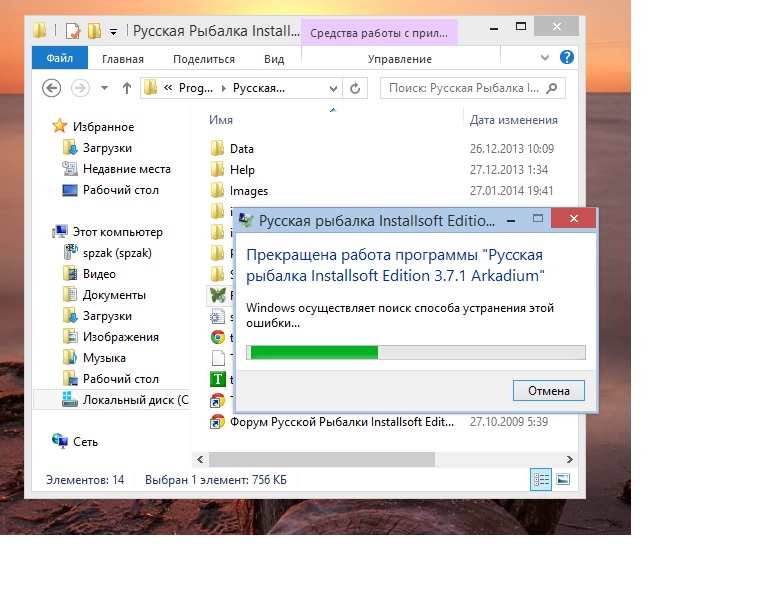Click the Back navigation arrow in Explorer

click(x=51, y=88)
